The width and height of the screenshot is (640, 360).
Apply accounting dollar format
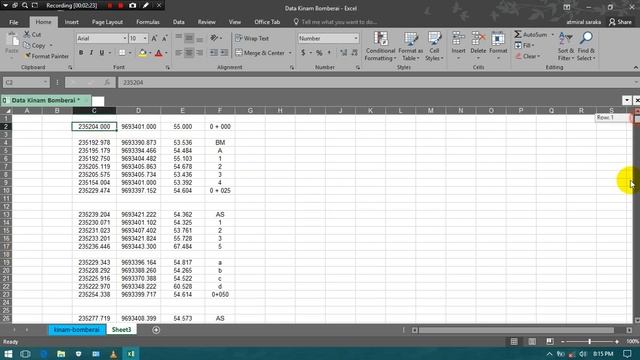tap(303, 53)
